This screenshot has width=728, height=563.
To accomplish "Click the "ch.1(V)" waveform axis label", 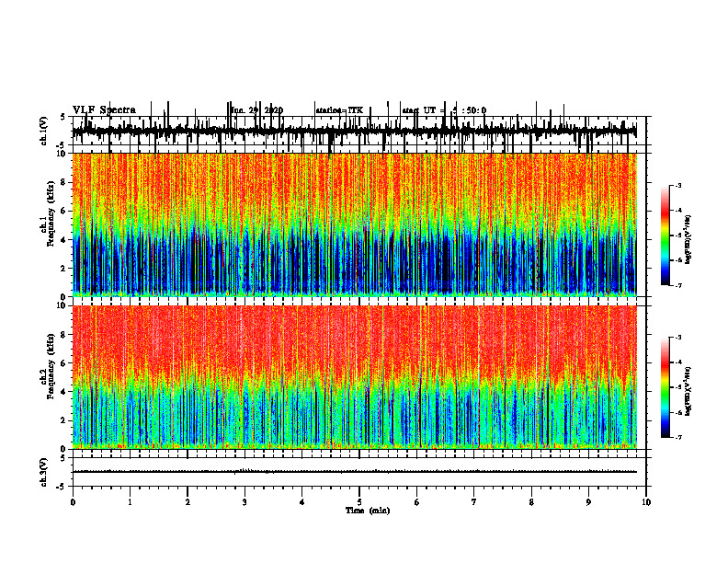I will pyautogui.click(x=44, y=132).
